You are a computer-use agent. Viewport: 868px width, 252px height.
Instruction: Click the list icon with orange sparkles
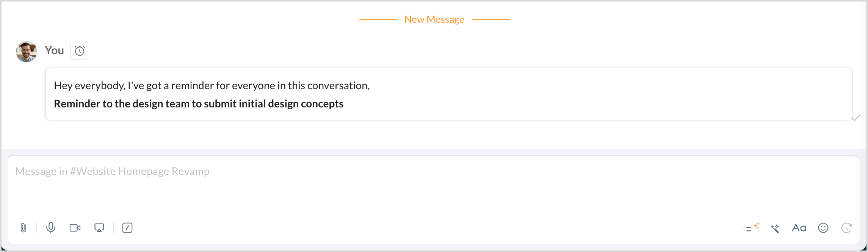pyautogui.click(x=750, y=228)
